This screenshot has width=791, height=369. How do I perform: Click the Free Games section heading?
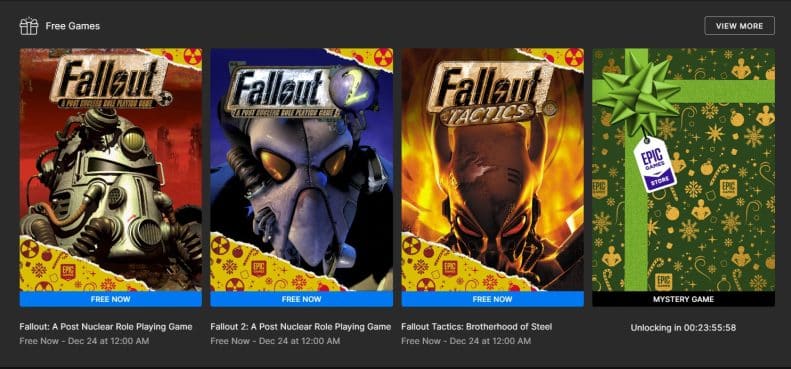tap(73, 26)
